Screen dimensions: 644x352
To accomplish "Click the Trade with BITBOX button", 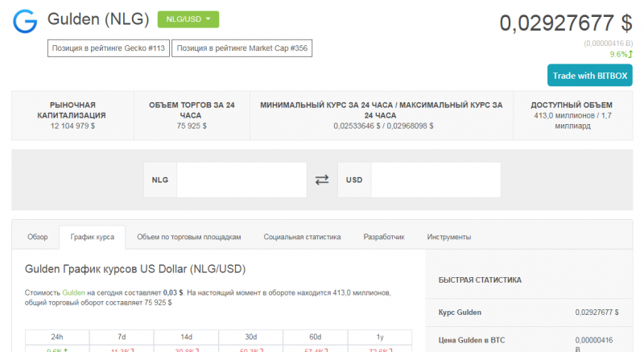I will [x=589, y=76].
